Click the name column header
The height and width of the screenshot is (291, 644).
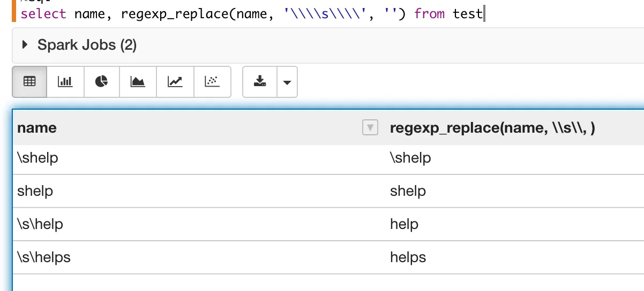point(37,128)
